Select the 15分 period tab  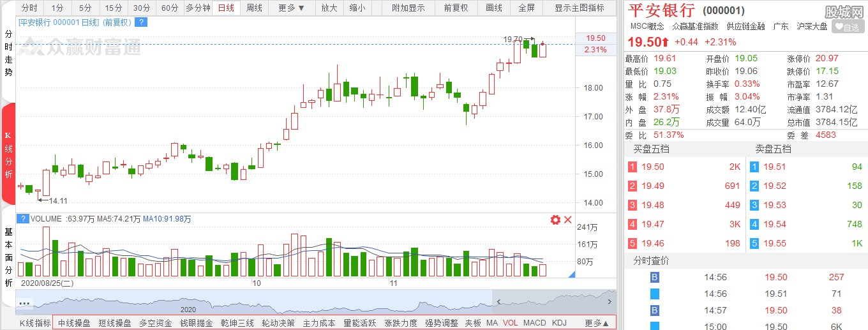pos(114,8)
